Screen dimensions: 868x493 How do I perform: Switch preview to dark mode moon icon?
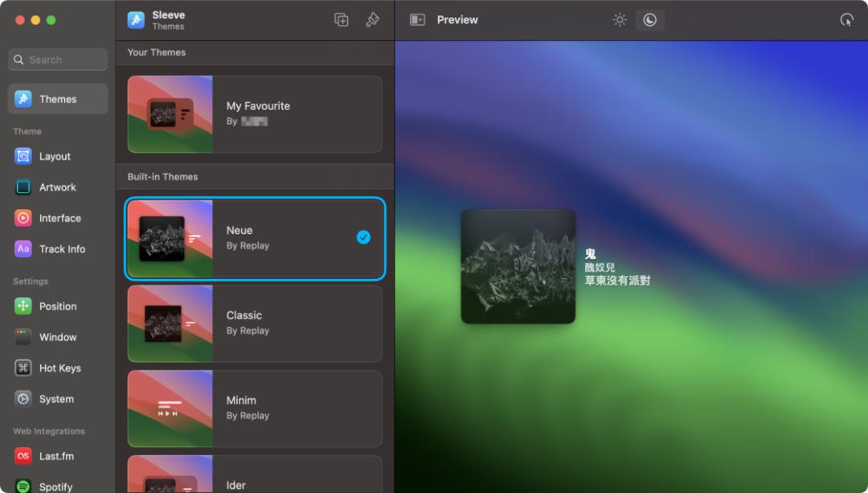[649, 20]
